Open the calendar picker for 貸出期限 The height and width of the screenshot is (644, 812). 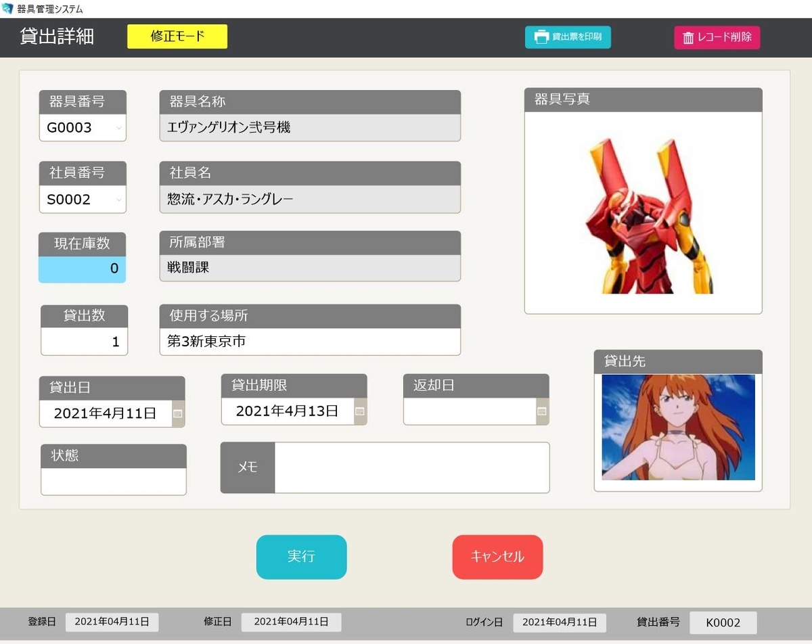360,411
